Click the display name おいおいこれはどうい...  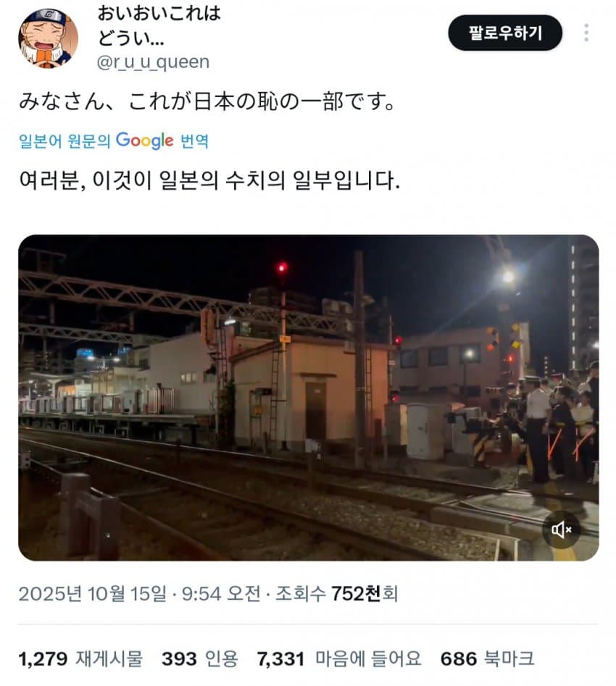159,25
